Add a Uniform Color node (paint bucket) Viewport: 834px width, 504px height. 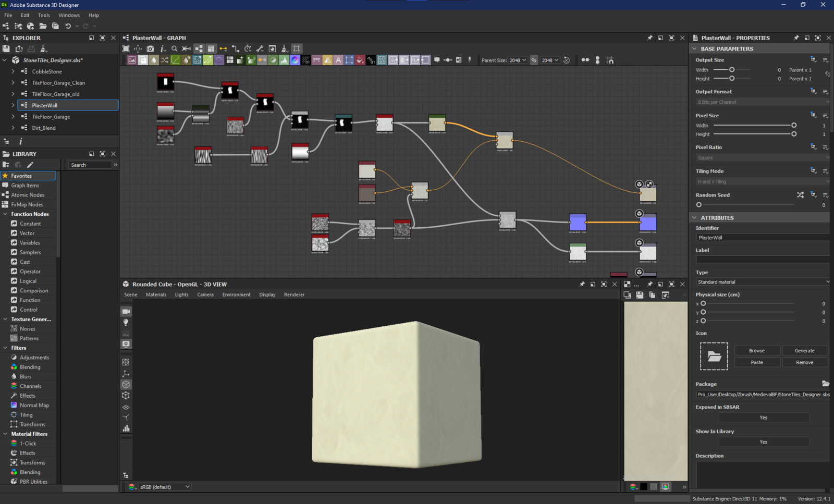(359, 60)
